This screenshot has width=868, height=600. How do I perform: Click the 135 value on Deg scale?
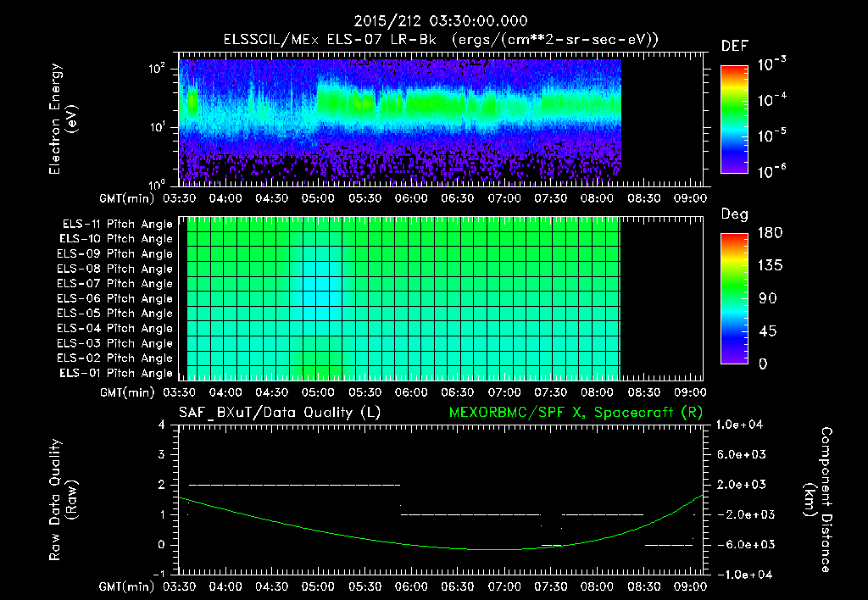tap(770, 266)
